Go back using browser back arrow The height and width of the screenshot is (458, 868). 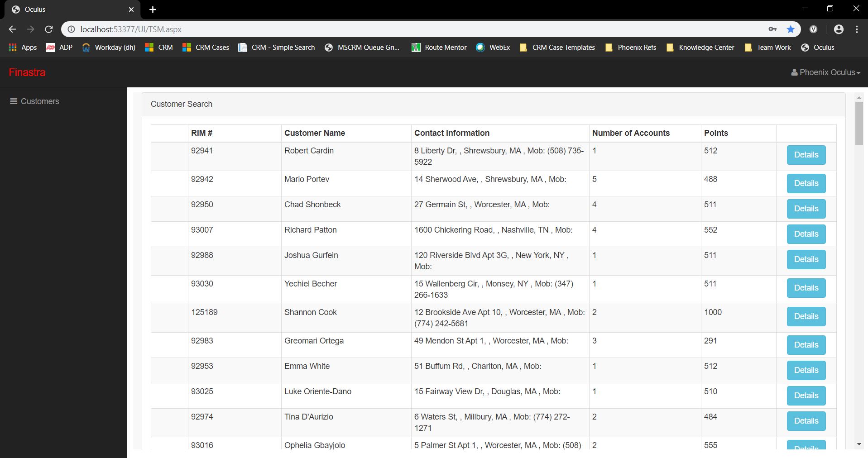[x=12, y=29]
